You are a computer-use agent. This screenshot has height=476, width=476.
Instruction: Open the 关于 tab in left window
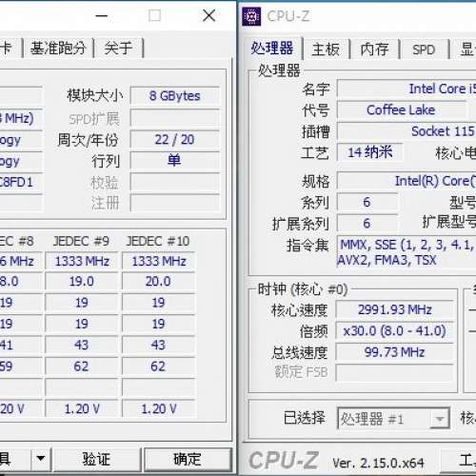118,49
